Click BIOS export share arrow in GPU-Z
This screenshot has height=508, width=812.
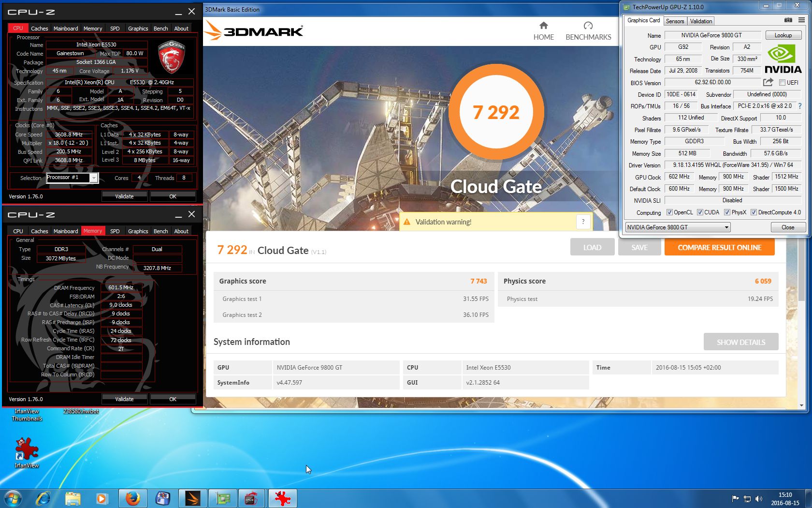(768, 82)
